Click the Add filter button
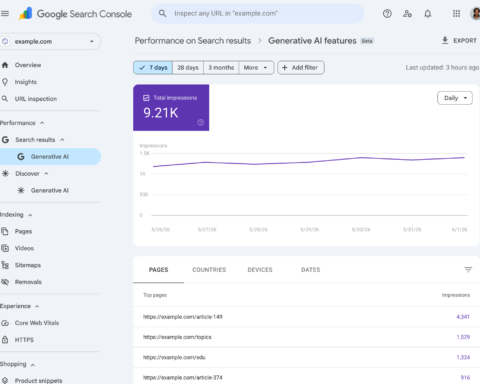 [301, 68]
